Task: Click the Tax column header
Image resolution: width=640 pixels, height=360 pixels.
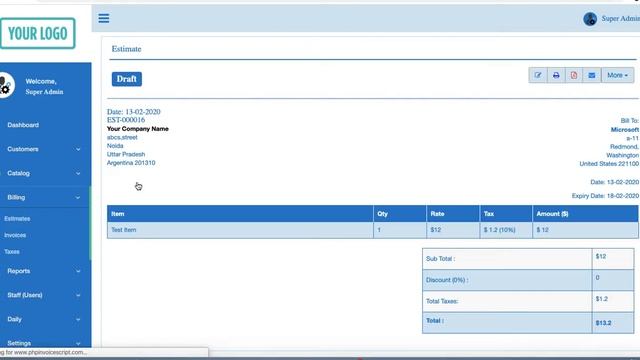Action: coord(506,214)
